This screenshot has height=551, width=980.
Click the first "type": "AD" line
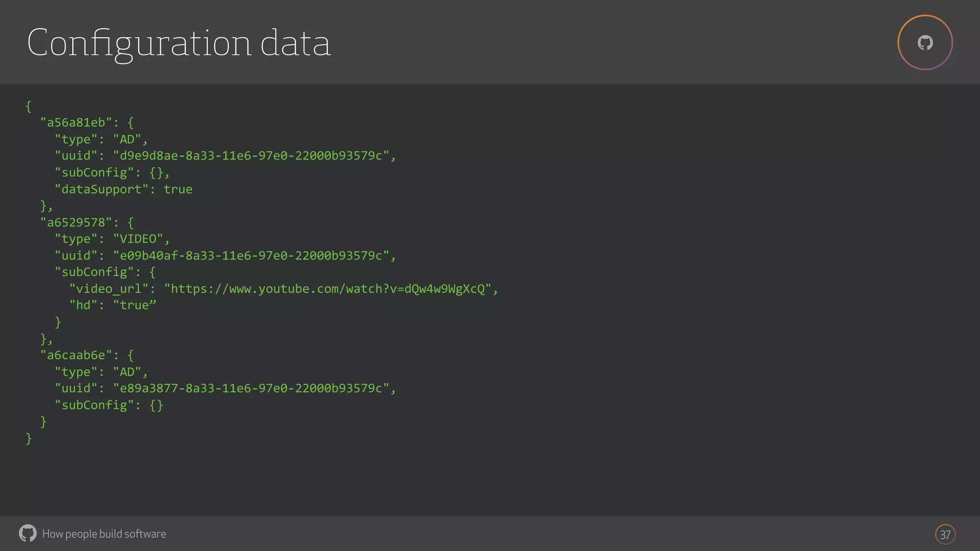tap(101, 140)
